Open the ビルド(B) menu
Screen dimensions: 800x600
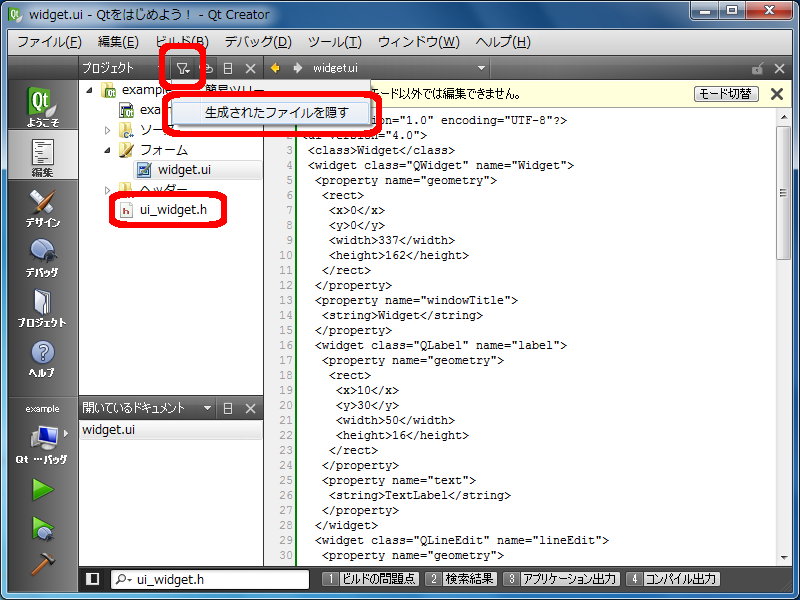click(181, 41)
